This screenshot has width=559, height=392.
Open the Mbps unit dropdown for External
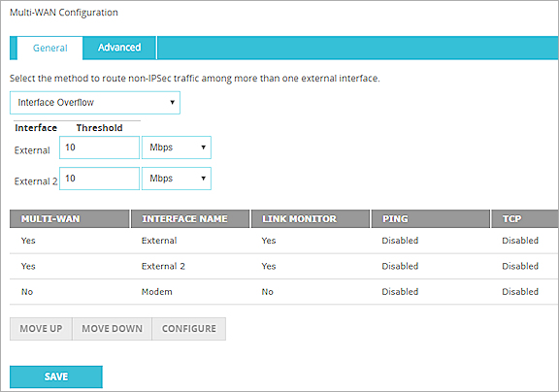[177, 147]
